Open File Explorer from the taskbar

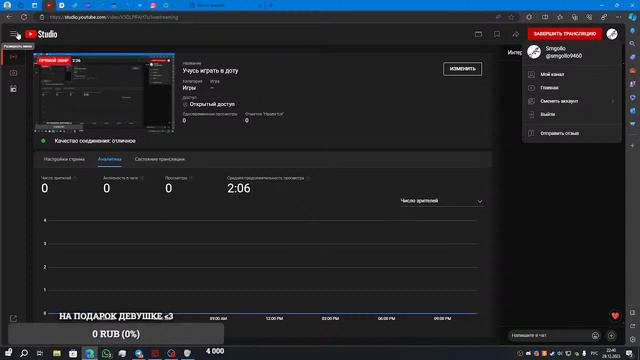[57, 353]
